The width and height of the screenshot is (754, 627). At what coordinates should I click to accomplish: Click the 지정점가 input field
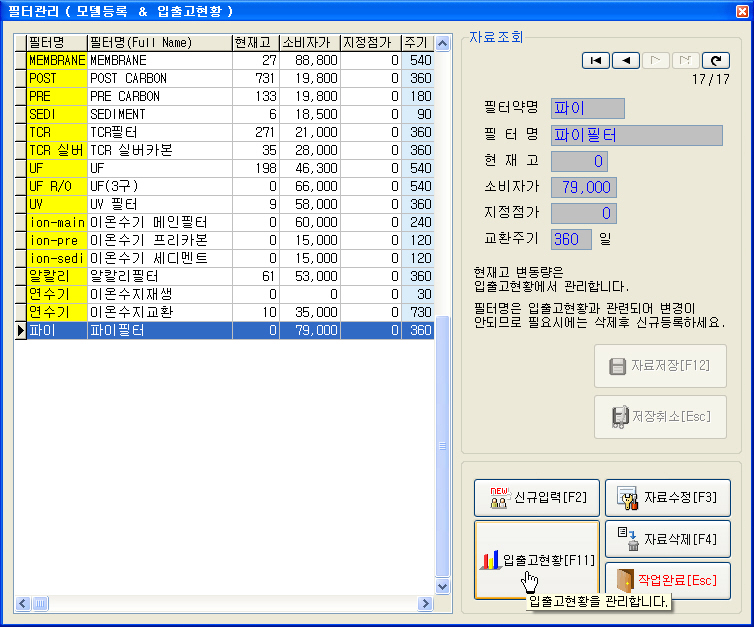(x=584, y=213)
